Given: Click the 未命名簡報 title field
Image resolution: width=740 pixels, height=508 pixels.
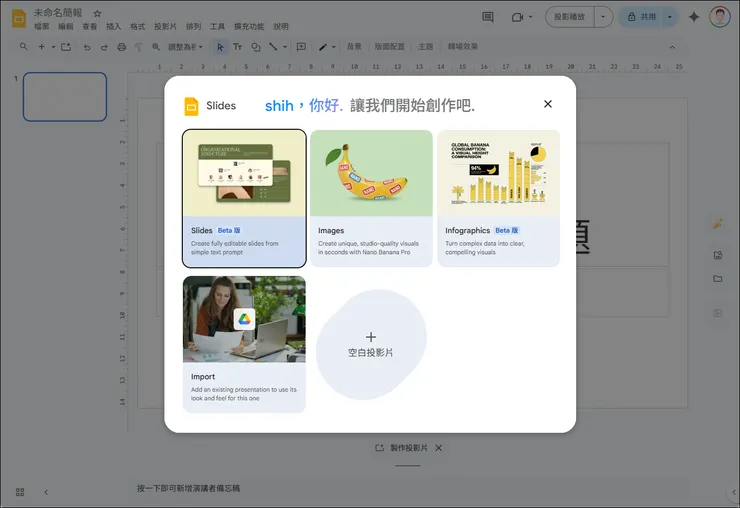Looking at the screenshot, I should point(58,13).
